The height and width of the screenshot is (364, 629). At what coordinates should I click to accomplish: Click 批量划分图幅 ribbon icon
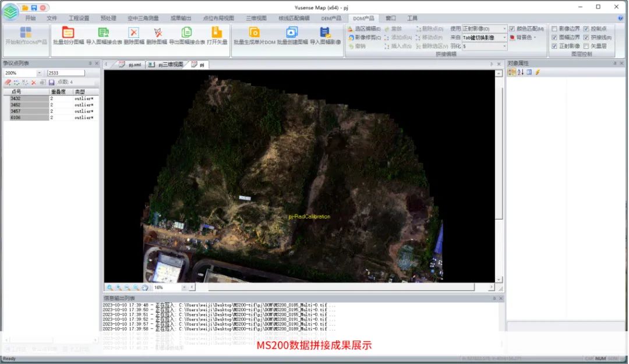[68, 33]
